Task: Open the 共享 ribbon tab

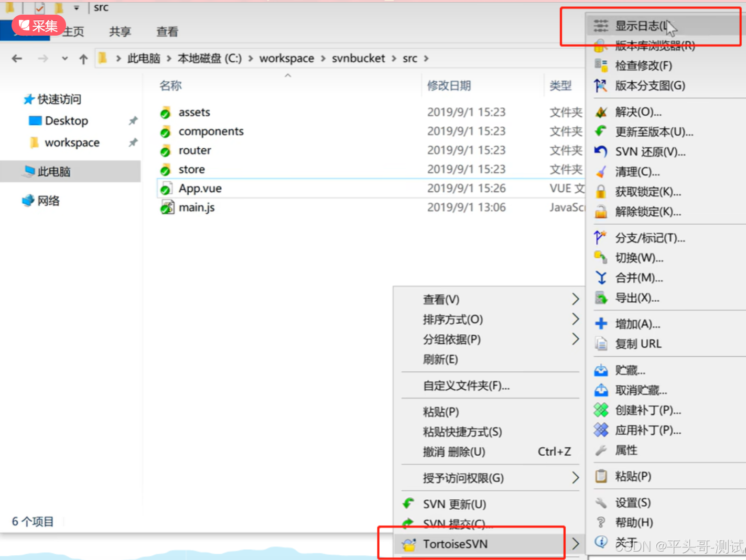Action: (120, 31)
